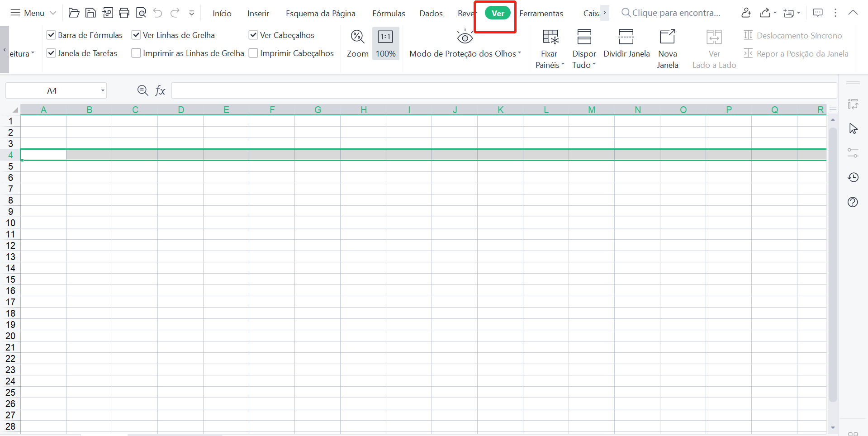Set zoom to 100% with 1:1 icon

pos(385,37)
